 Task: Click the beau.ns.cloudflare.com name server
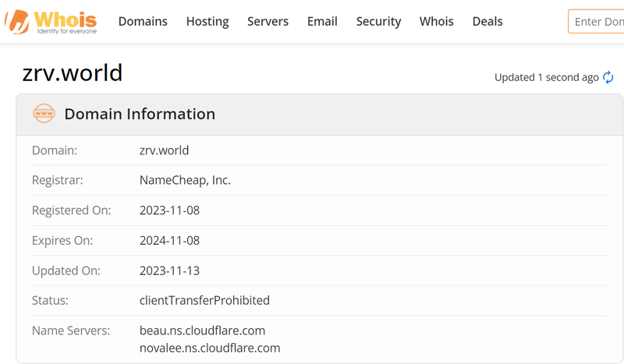[x=202, y=330]
